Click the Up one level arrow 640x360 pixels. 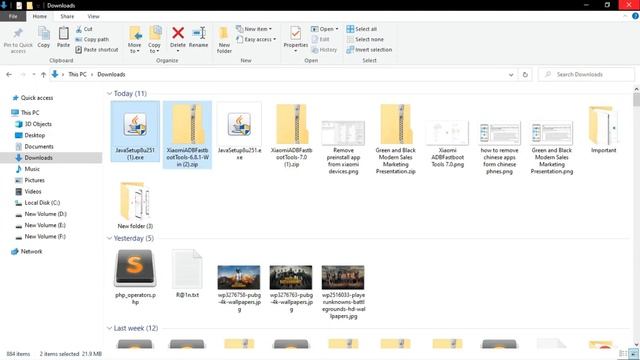click(x=43, y=74)
